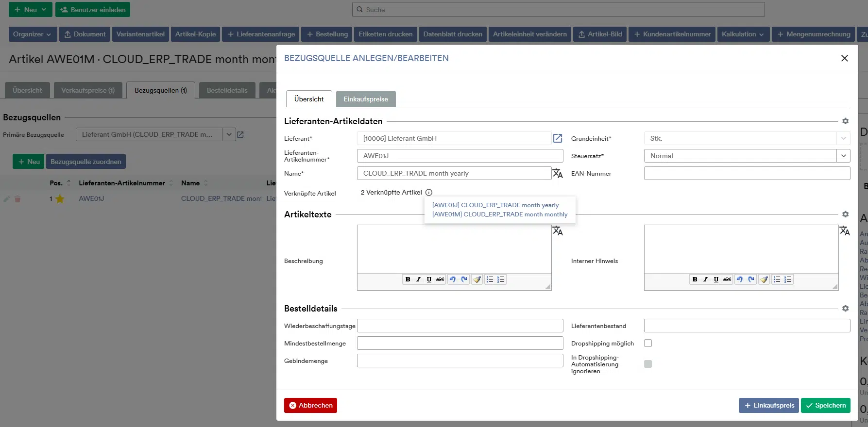Click info icon next to Verknüpfte Artikel
This screenshot has width=868, height=427.
click(429, 193)
